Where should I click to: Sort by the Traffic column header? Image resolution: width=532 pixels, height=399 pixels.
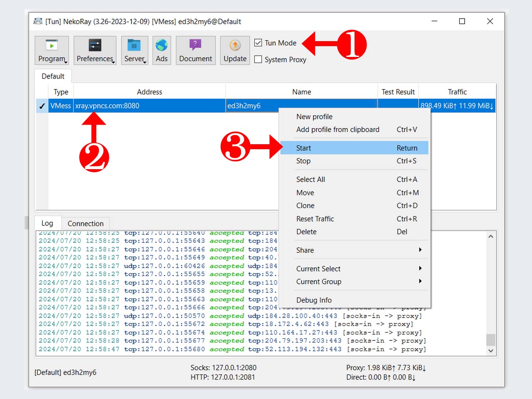[457, 92]
